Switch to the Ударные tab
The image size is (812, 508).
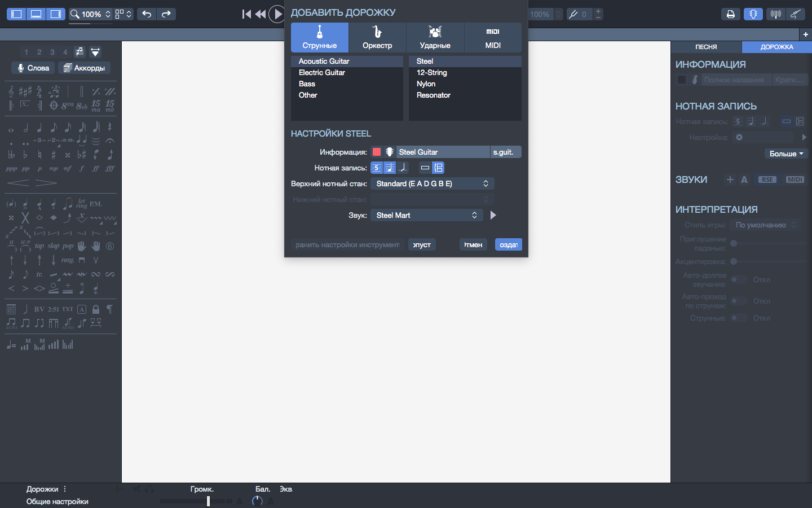[435, 38]
